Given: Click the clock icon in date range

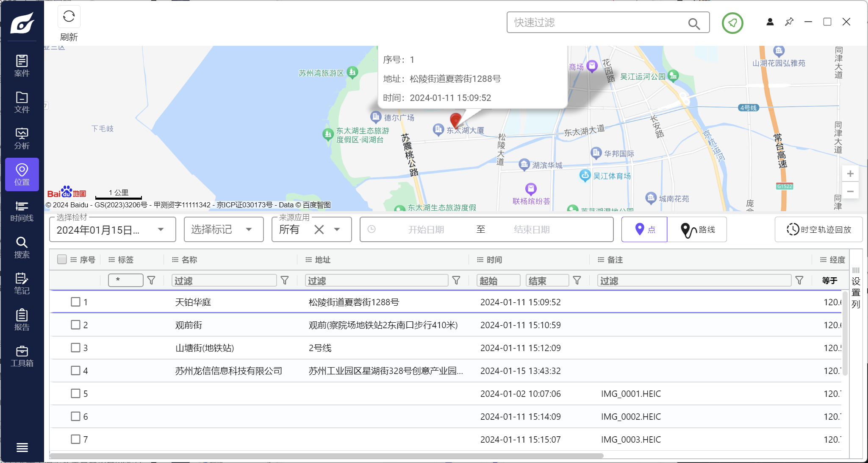Looking at the screenshot, I should point(372,229).
